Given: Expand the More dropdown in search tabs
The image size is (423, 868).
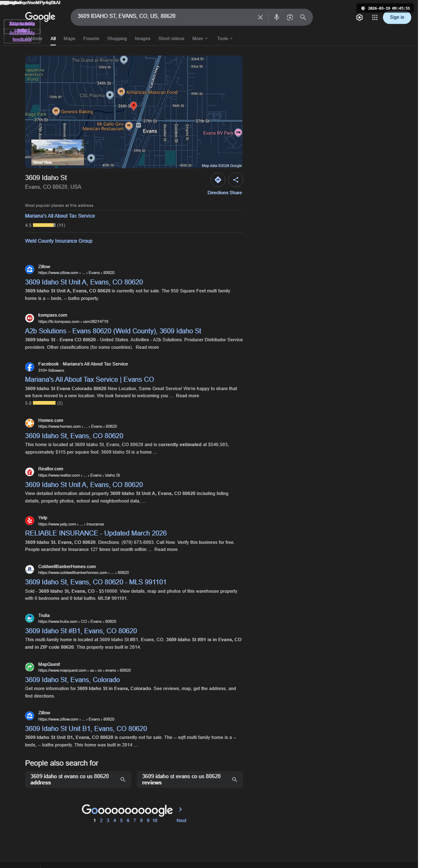Looking at the screenshot, I should tap(200, 38).
